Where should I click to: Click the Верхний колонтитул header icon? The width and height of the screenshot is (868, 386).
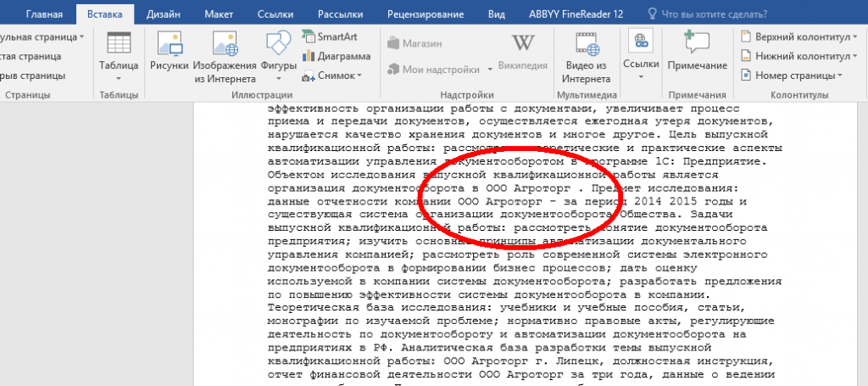click(x=746, y=37)
